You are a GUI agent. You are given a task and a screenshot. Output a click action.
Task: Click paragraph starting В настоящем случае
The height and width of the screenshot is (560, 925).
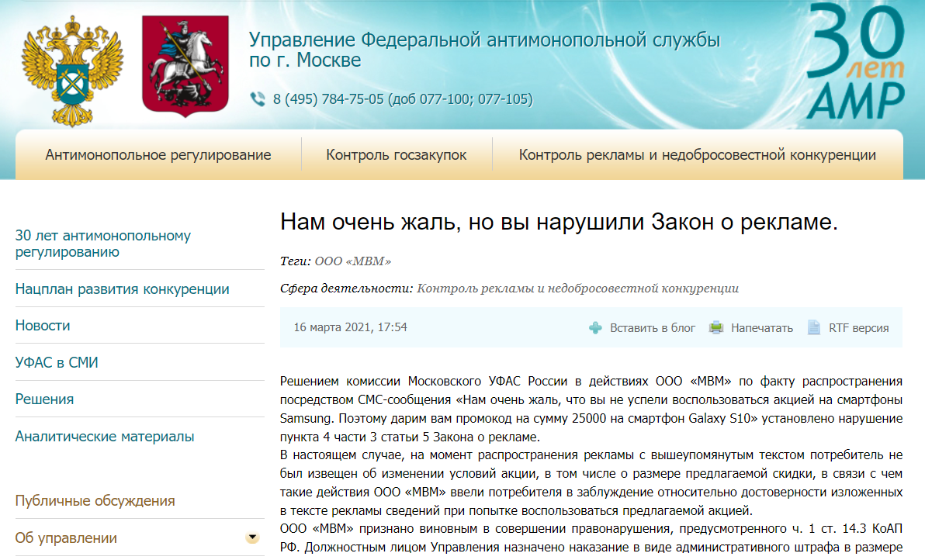[x=591, y=482]
